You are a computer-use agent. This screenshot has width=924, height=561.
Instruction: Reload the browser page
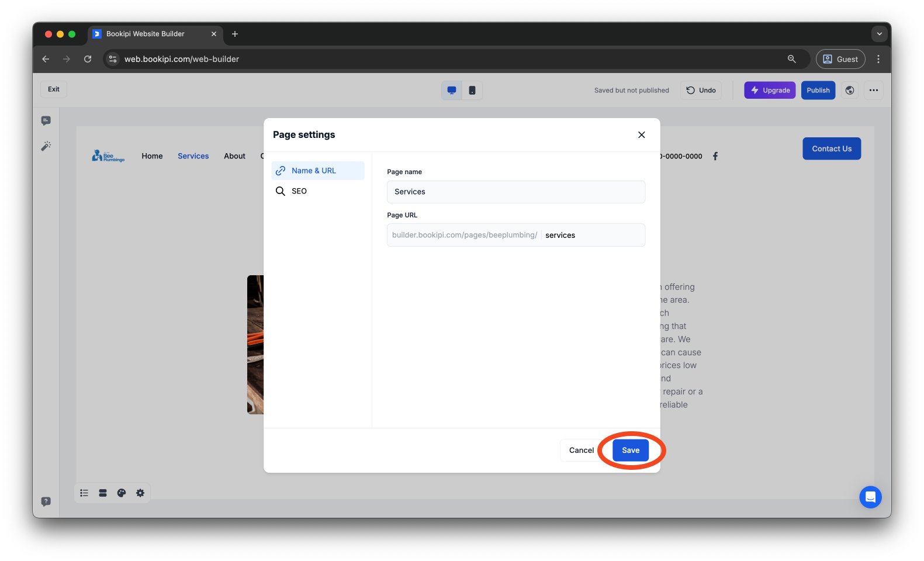(88, 59)
